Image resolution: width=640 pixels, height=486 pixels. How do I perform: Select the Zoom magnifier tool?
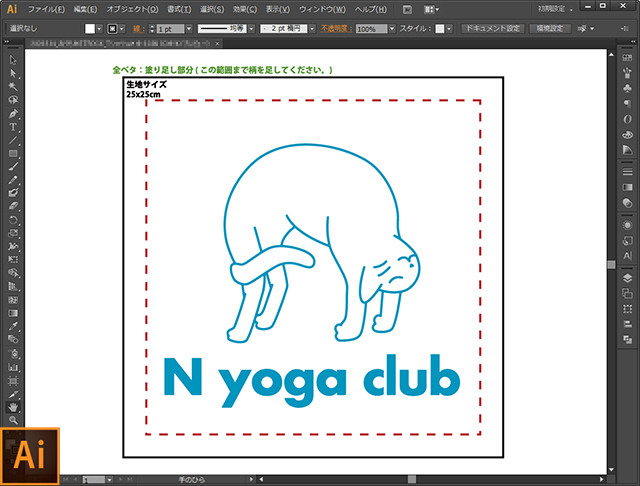(x=13, y=420)
